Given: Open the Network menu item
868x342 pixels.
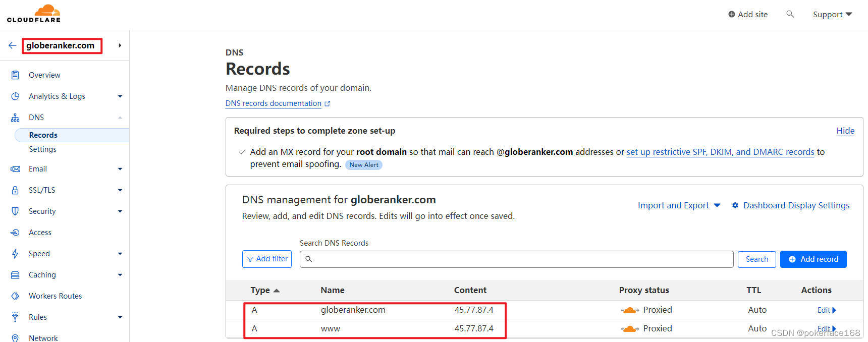Looking at the screenshot, I should click(43, 338).
